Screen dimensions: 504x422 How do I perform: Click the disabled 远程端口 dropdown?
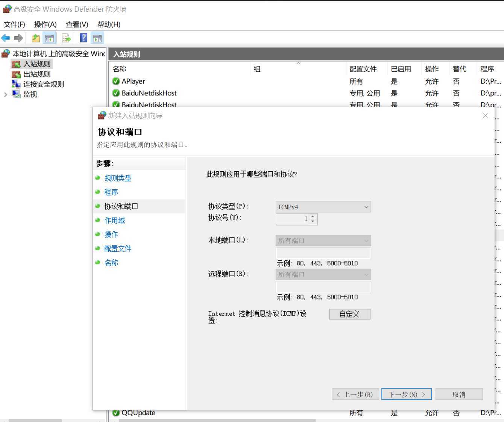pos(323,274)
